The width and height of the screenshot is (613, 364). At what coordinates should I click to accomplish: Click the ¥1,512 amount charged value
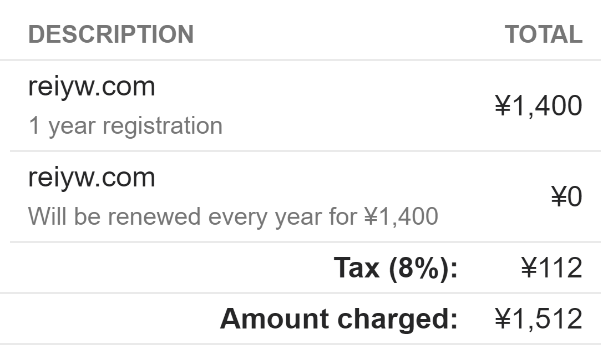[538, 319]
